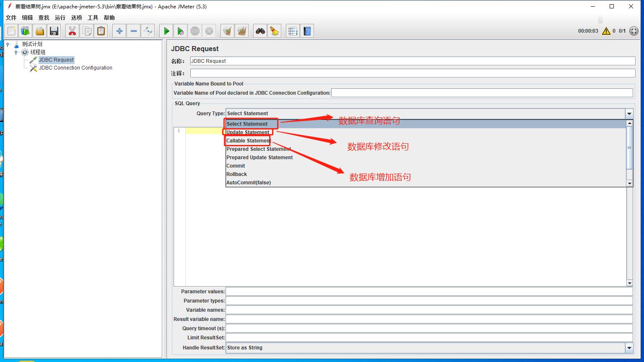
Task: Collapse the 测试计划 tree node toggle
Action: [8, 44]
